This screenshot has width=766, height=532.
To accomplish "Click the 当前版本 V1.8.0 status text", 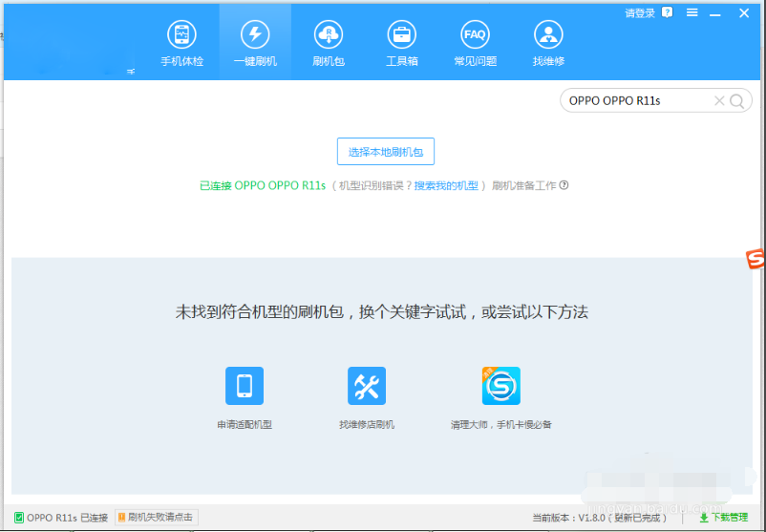I will (600, 518).
